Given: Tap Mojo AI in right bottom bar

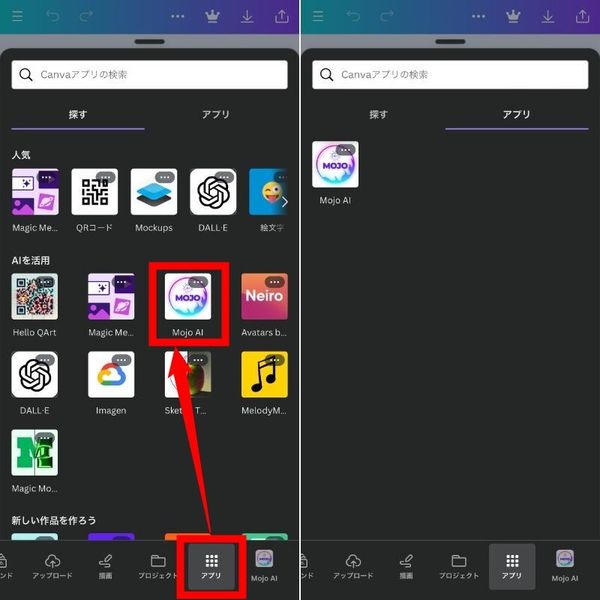Looking at the screenshot, I should pos(565,566).
